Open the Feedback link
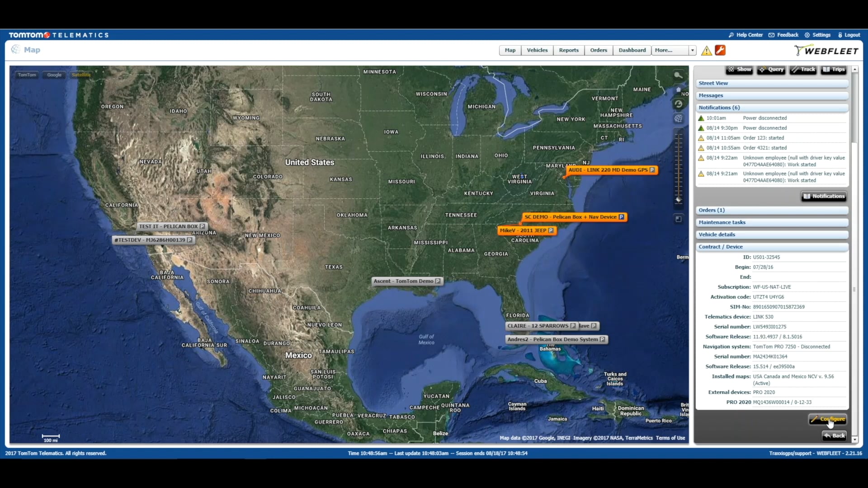868x488 pixels. click(783, 35)
